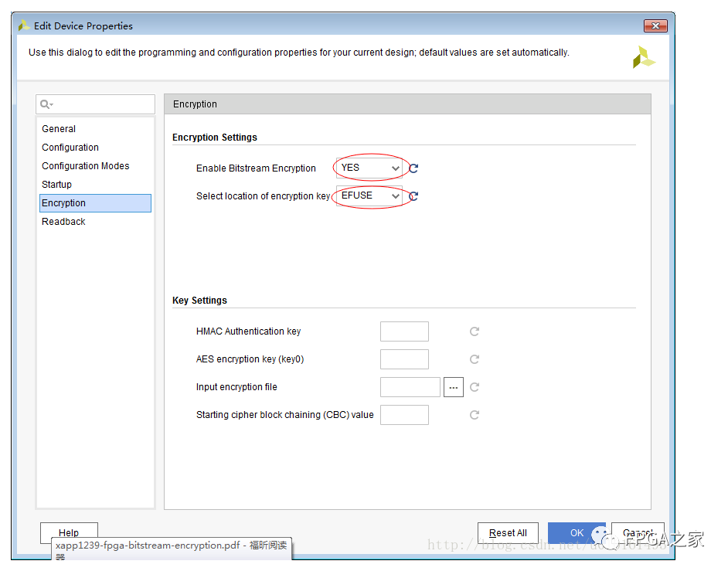This screenshot has height=571, width=728.
Task: Select the Configuration category
Action: coord(95,148)
